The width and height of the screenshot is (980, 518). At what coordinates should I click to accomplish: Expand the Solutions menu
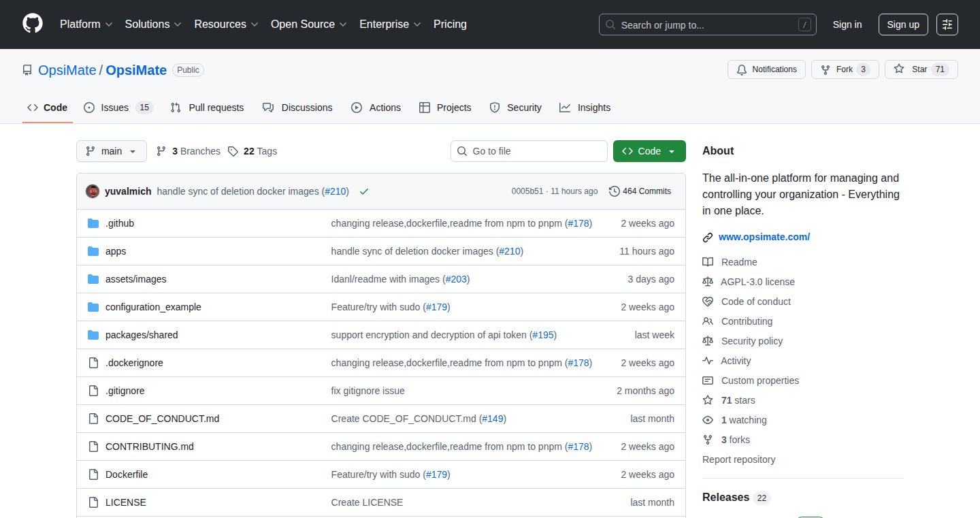pyautogui.click(x=153, y=25)
